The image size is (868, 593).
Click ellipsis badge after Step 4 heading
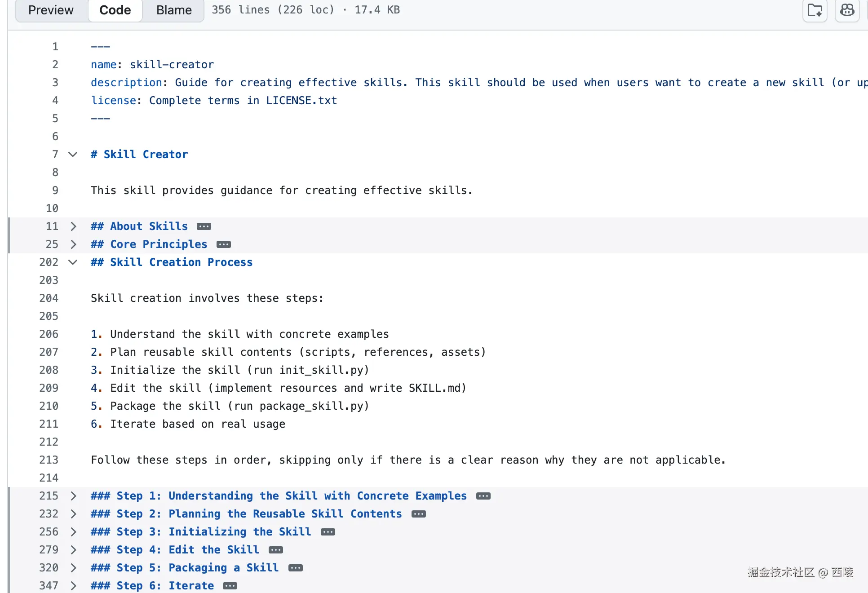tap(276, 550)
